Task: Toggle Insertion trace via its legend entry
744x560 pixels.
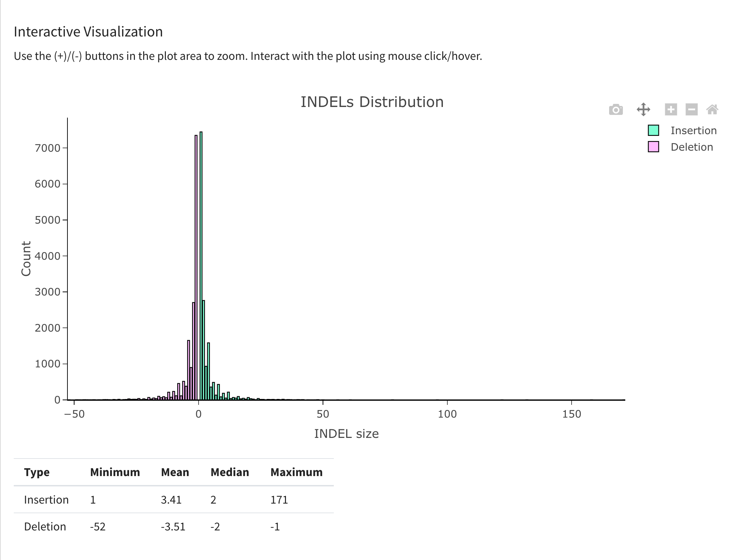Action: click(x=693, y=130)
